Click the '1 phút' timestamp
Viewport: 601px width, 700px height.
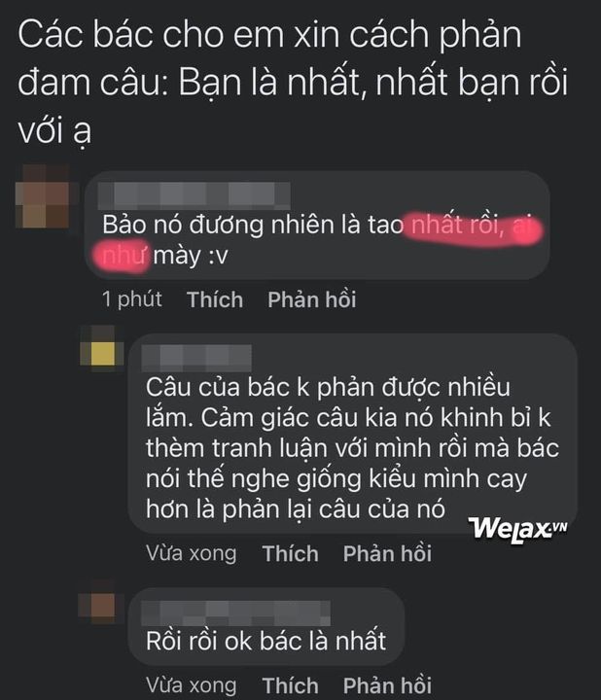131,299
